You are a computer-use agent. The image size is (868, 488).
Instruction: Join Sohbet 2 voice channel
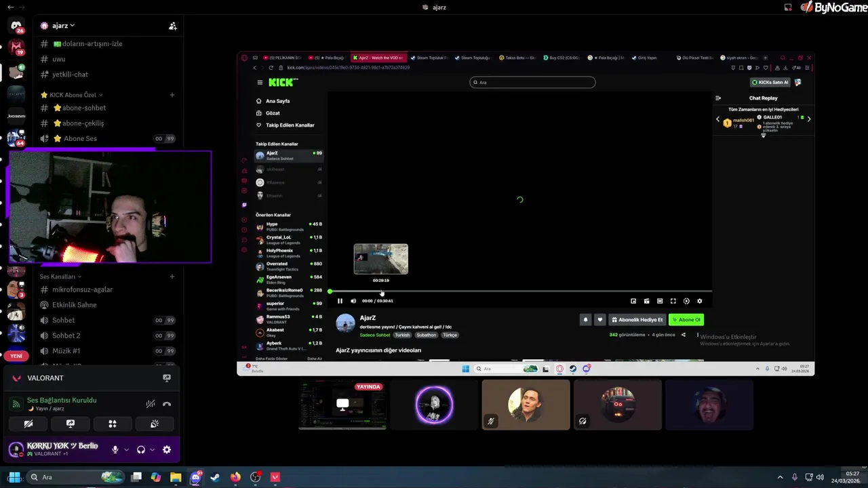(x=108, y=335)
